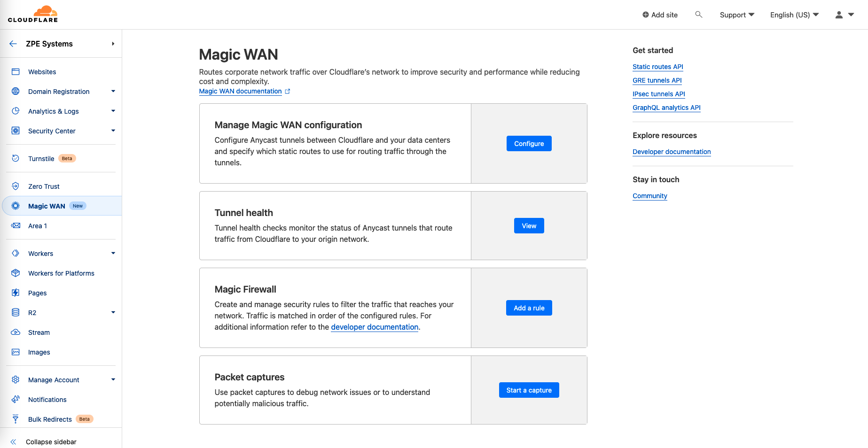Click the Websites browser icon in sidebar
Viewport: 868px width, 448px height.
coord(16,72)
